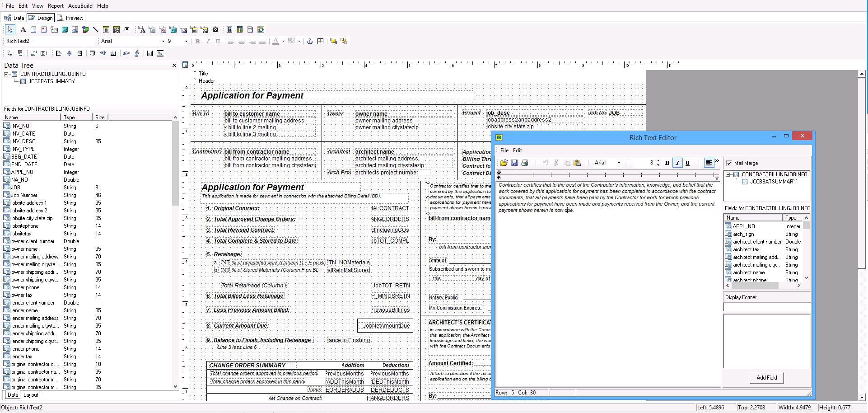This screenshot has width=868, height=413.
Task: Open the Arial font dropdown in Rich Text Editor
Action: click(619, 163)
